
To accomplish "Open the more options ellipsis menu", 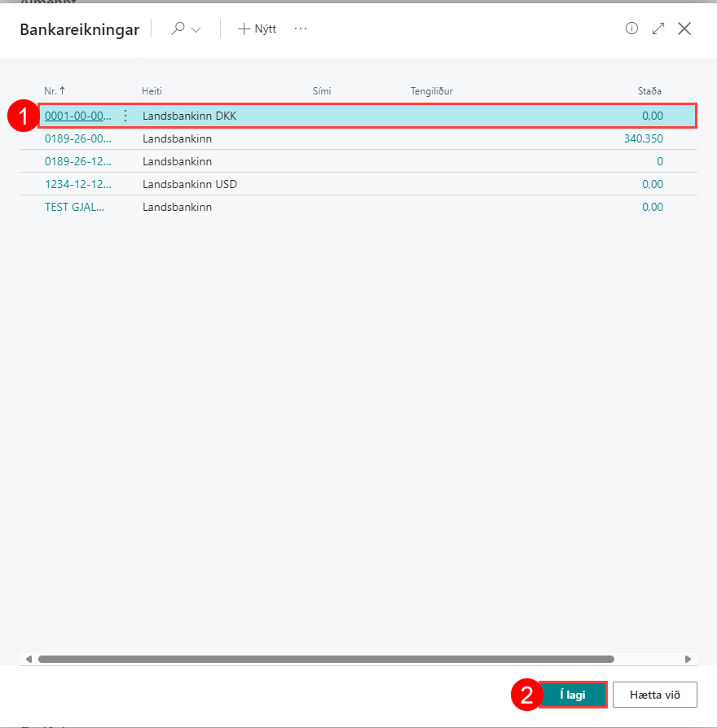I will point(301,29).
